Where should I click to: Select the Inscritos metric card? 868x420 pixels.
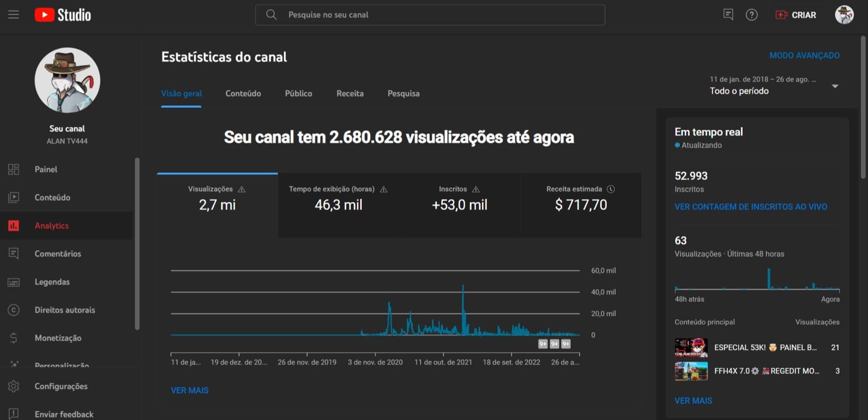point(459,205)
